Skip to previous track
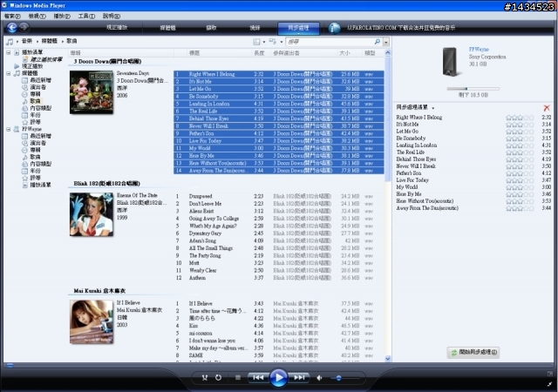The width and height of the screenshot is (558, 392). [x=258, y=378]
